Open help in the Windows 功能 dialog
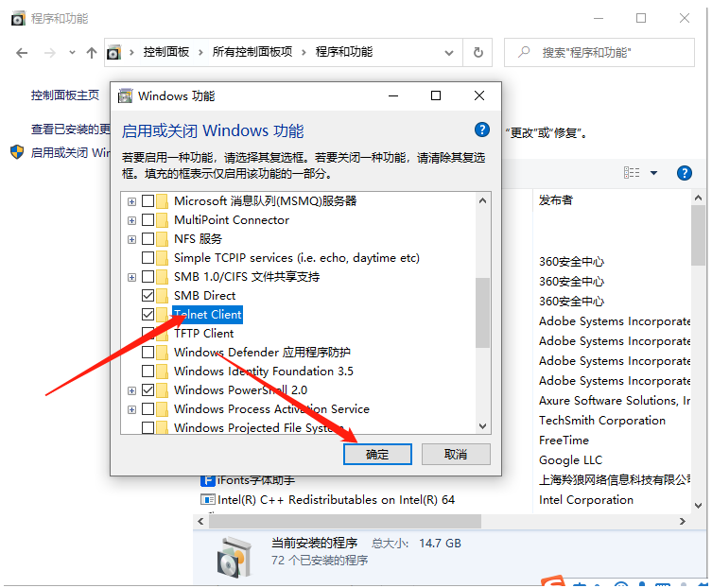 (482, 130)
